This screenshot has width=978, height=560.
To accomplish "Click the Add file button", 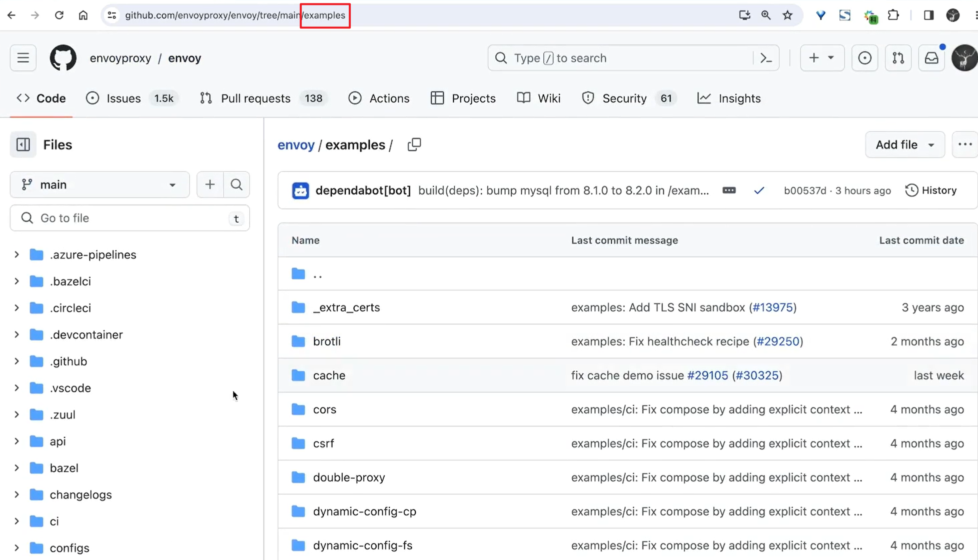I will click(x=905, y=144).
